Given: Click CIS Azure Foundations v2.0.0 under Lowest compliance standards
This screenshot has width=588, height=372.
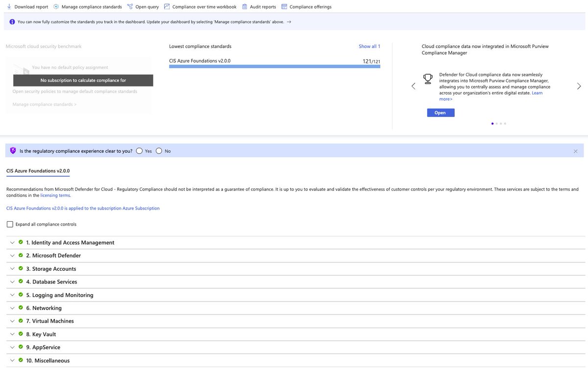Looking at the screenshot, I should coord(199,61).
